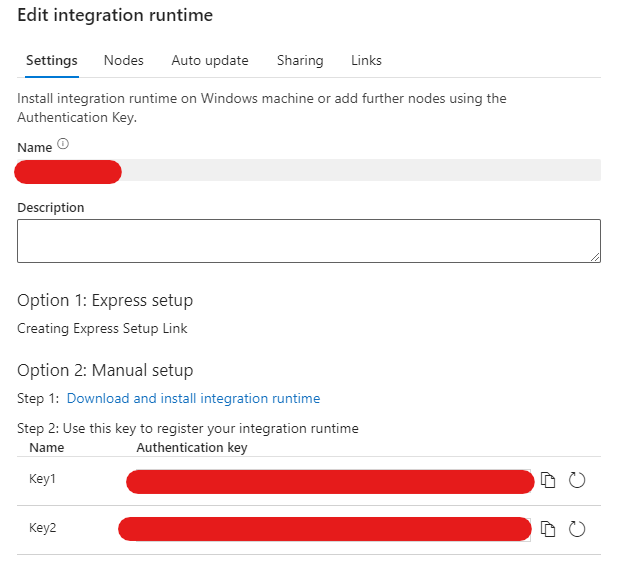This screenshot has width=619, height=571.
Task: Click the info icon beside Name
Action: pos(63,144)
